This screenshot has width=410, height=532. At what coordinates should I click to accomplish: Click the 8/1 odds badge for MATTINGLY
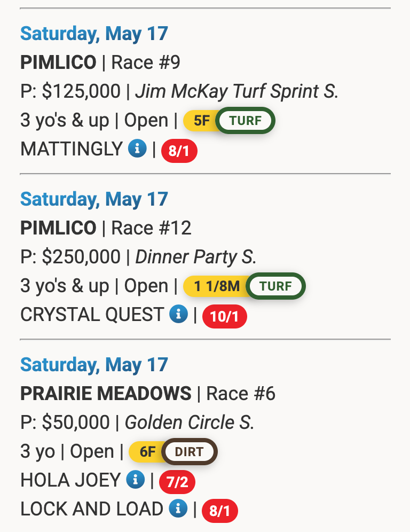pos(179,151)
